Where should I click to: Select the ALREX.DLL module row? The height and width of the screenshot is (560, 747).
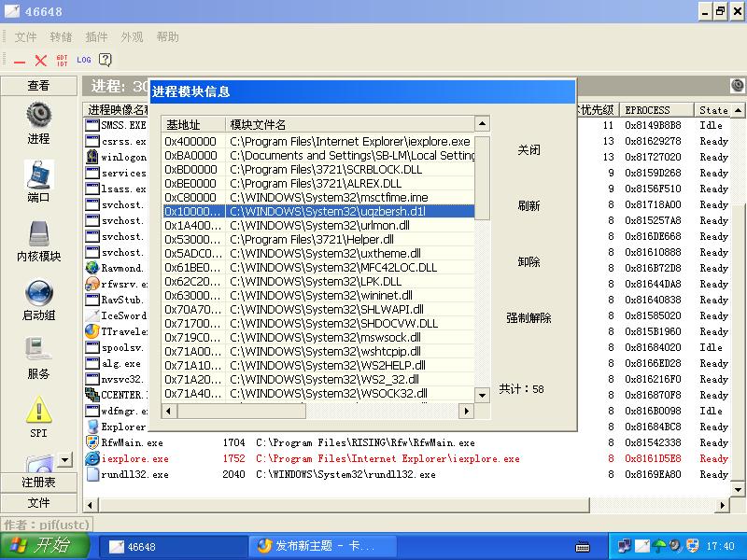point(318,183)
